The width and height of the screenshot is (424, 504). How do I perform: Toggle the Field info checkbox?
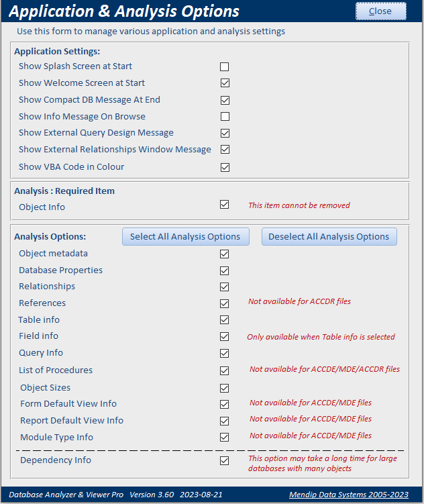224,336
